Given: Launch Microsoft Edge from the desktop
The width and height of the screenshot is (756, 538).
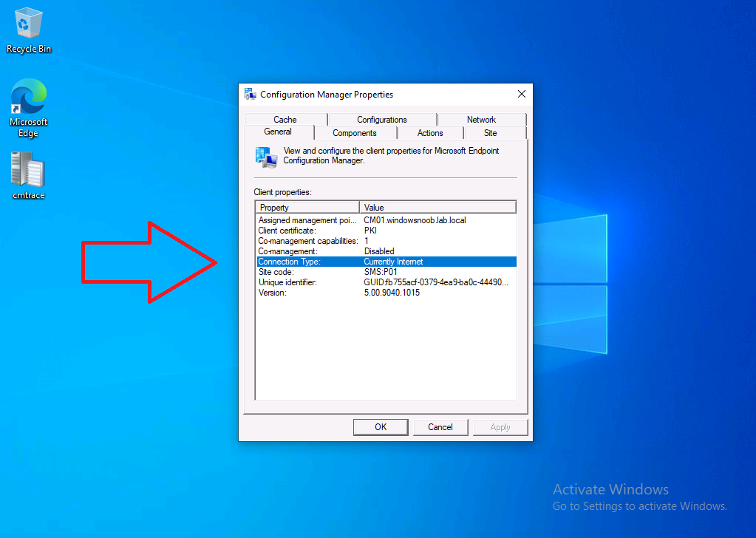Looking at the screenshot, I should click(28, 108).
